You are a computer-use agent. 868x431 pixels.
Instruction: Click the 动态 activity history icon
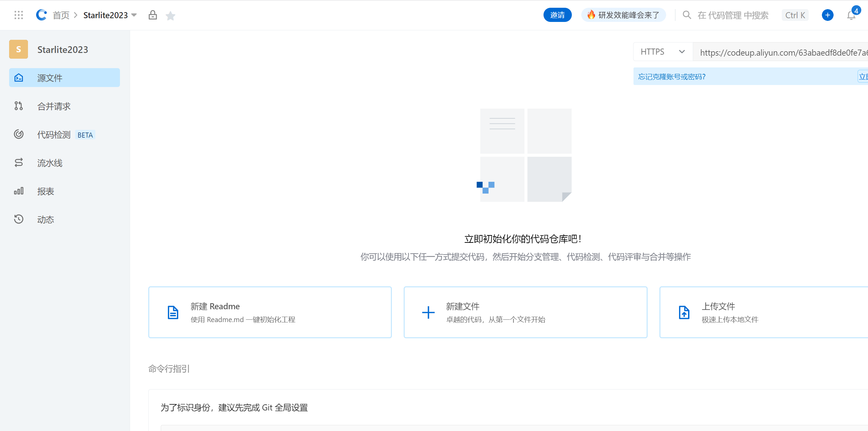point(19,219)
